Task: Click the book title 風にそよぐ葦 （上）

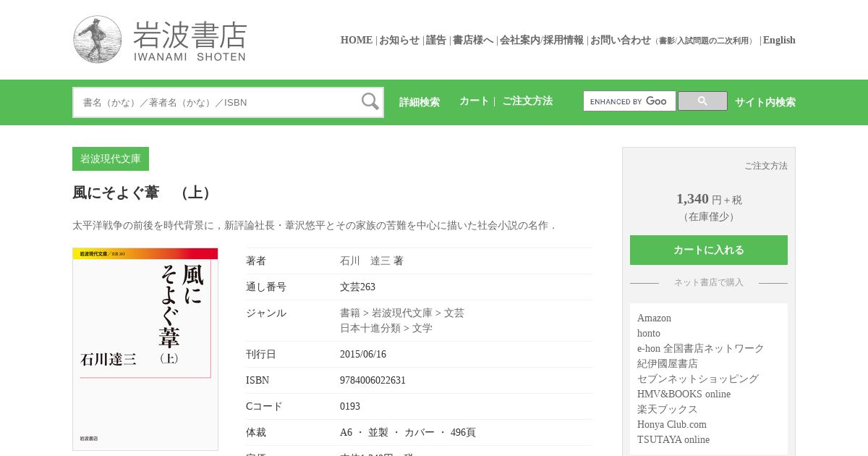Action: 144,193
